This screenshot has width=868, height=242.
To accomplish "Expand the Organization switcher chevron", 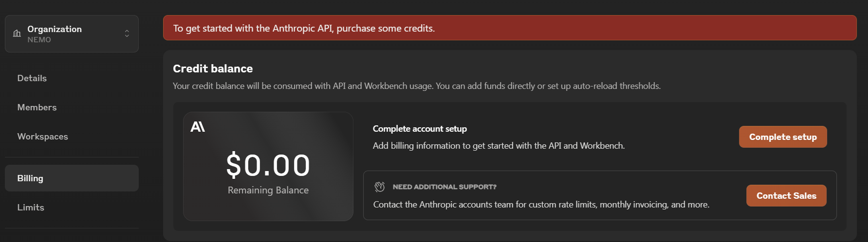I will 127,34.
